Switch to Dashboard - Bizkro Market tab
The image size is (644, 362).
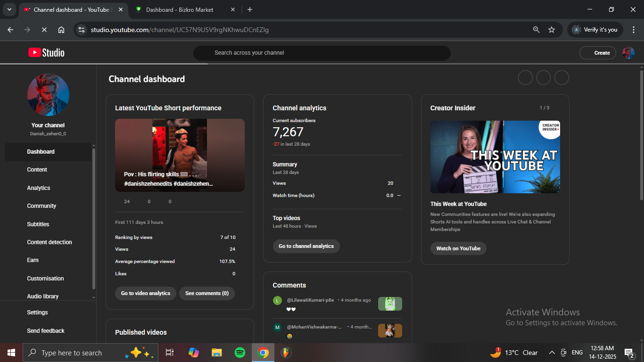(x=179, y=9)
